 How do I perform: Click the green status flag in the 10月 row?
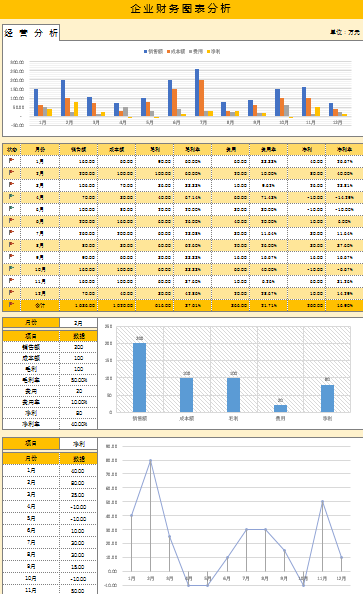(12, 269)
